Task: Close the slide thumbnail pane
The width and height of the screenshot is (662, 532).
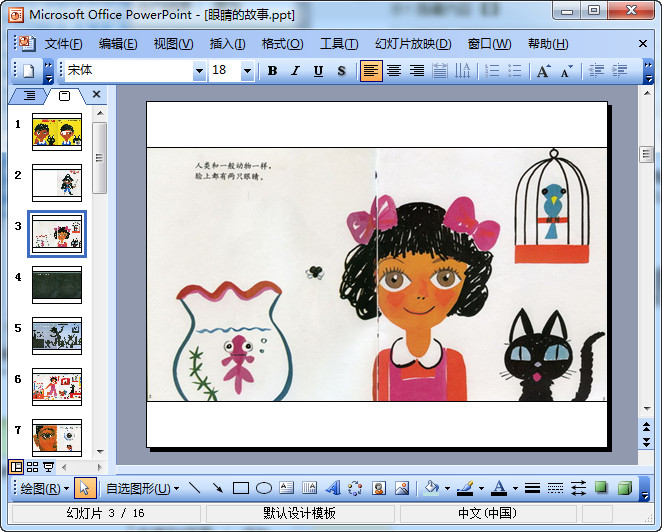Action: click(x=96, y=94)
